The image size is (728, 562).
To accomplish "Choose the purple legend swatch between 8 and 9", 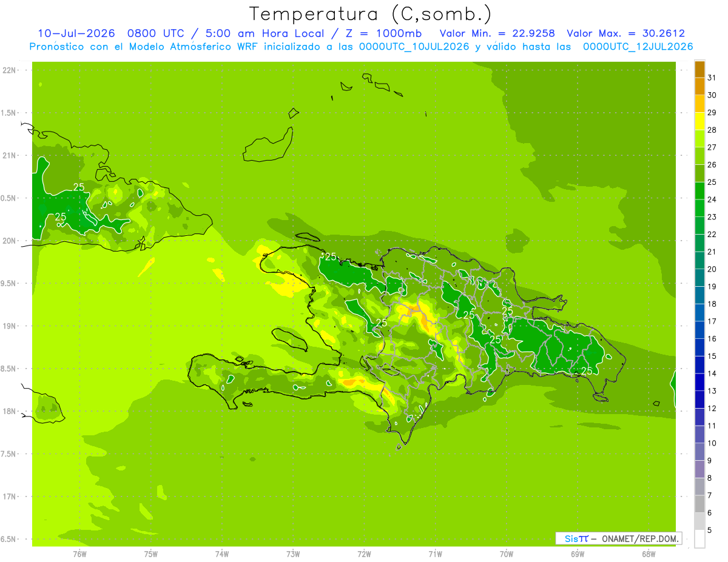I will click(699, 469).
